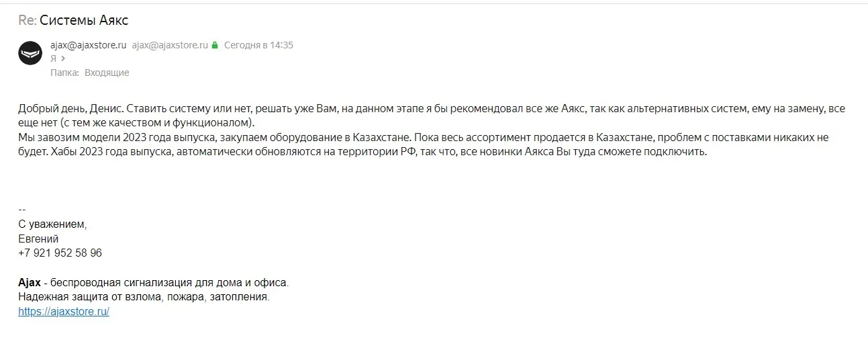The width and height of the screenshot is (868, 344).
Task: Click the greeting Добрый день, Денис
Action: (70, 107)
